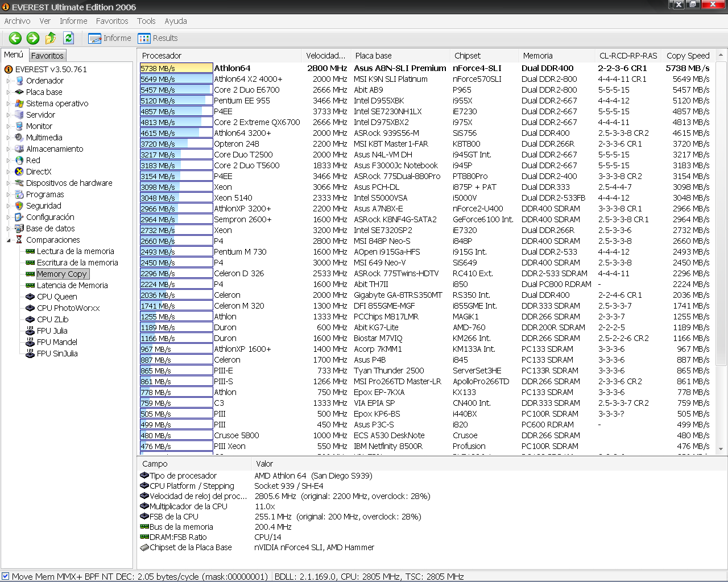The width and height of the screenshot is (728, 582).
Task: Expand the Multimedia tree node
Action: (x=9, y=138)
